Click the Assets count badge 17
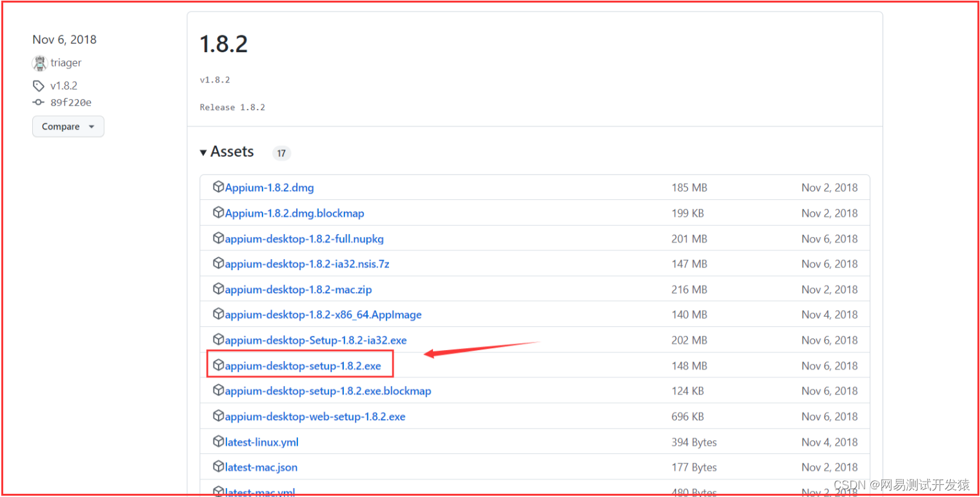The width and height of the screenshot is (980, 497). pyautogui.click(x=281, y=153)
